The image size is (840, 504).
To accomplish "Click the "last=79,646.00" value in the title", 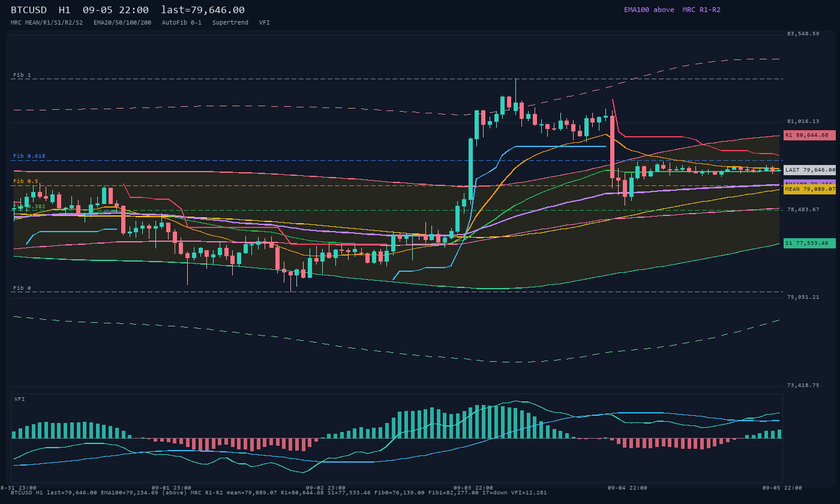I will (203, 10).
